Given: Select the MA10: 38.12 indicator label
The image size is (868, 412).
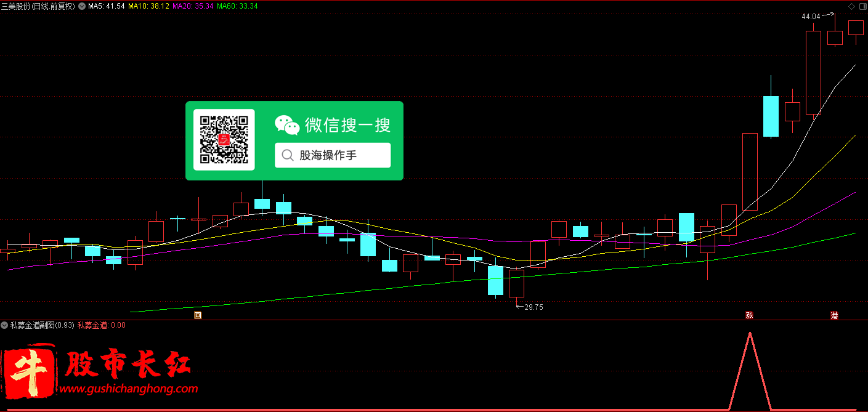Looking at the screenshot, I should (148, 6).
